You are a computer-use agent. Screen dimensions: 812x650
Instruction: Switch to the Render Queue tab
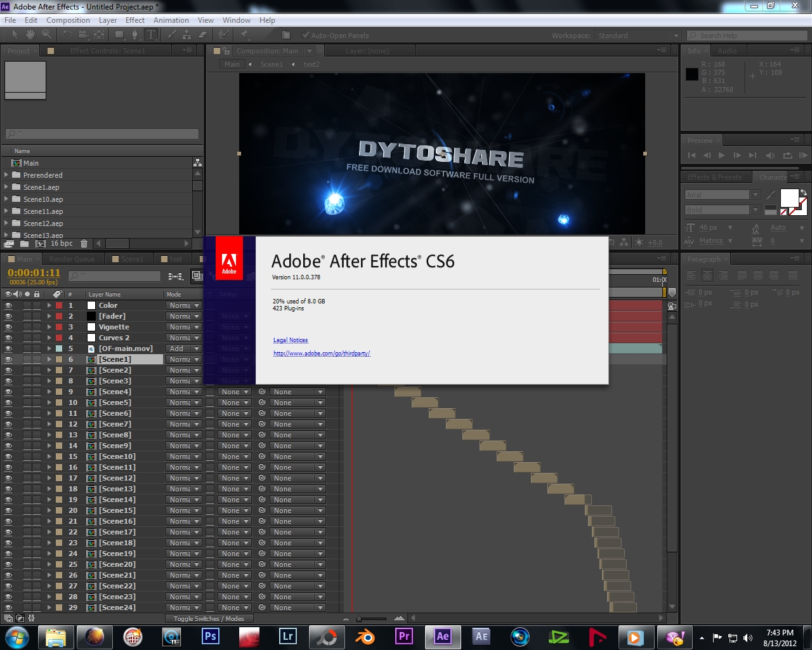click(x=72, y=259)
